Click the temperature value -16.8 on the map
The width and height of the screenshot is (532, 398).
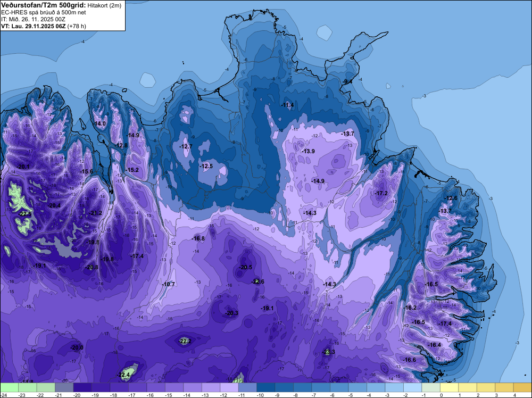pos(198,238)
